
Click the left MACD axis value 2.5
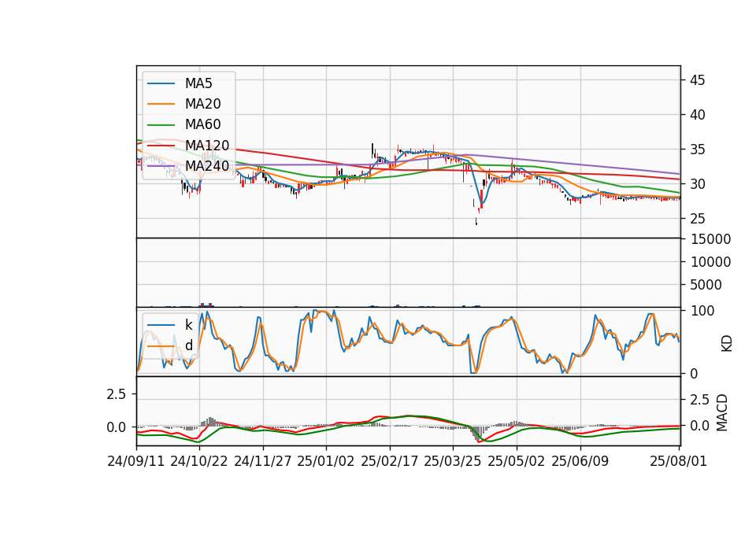coord(117,394)
